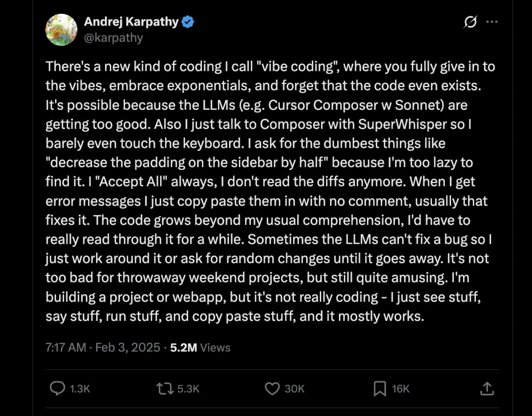Click the Andrej Karpathy display name
Image resolution: width=532 pixels, height=416 pixels.
tap(131, 22)
